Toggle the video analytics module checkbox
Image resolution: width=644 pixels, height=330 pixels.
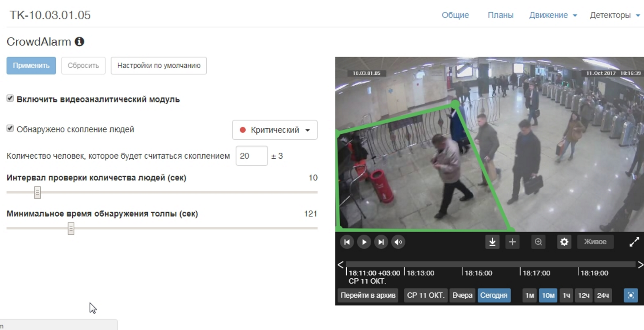click(x=10, y=99)
